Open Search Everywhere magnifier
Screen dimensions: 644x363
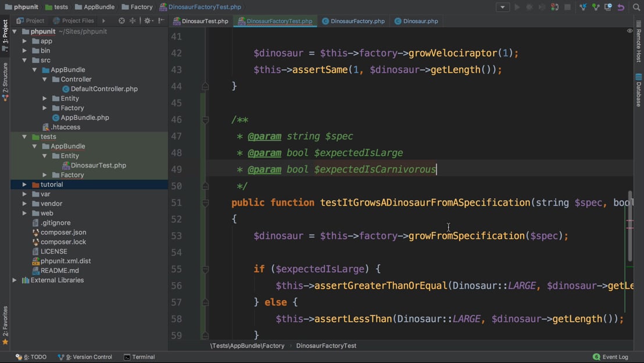[636, 7]
